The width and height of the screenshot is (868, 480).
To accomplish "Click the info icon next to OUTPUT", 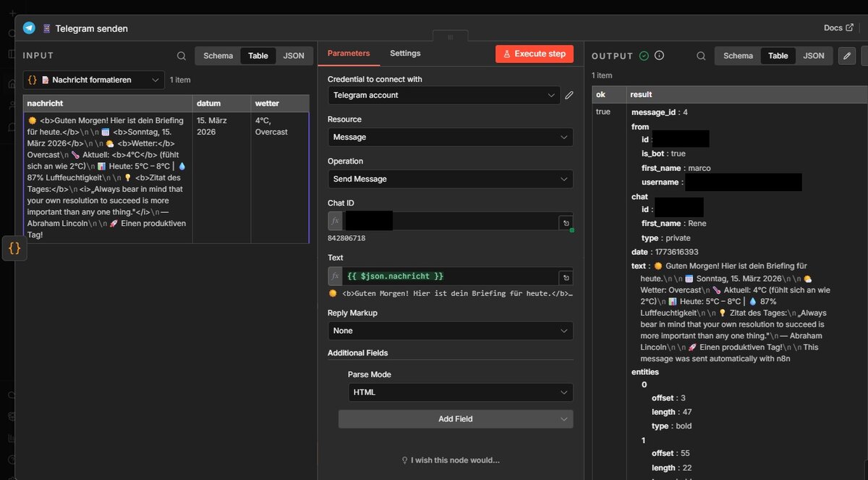I will (658, 55).
